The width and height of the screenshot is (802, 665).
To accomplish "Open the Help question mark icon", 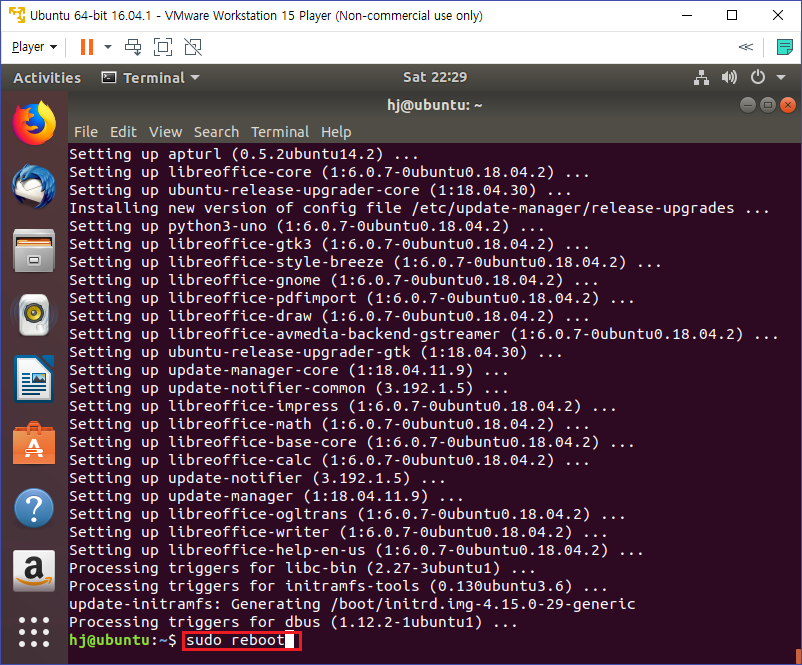I will (x=34, y=508).
